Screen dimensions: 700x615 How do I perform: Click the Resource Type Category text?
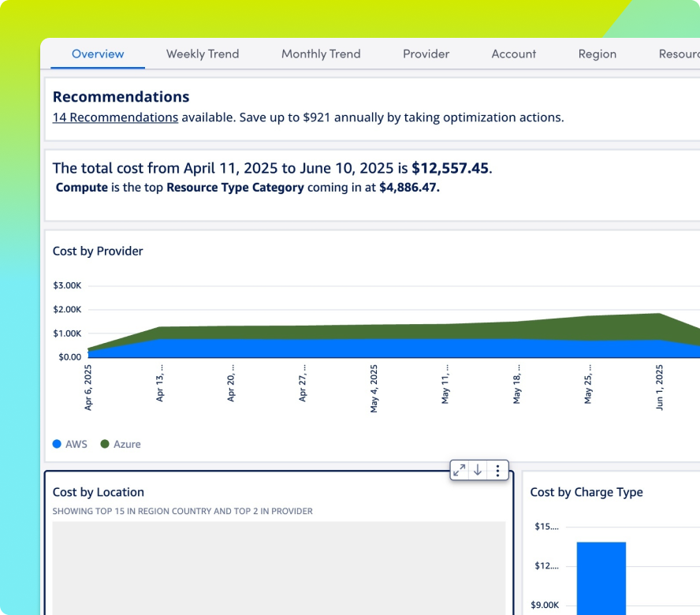click(x=235, y=187)
